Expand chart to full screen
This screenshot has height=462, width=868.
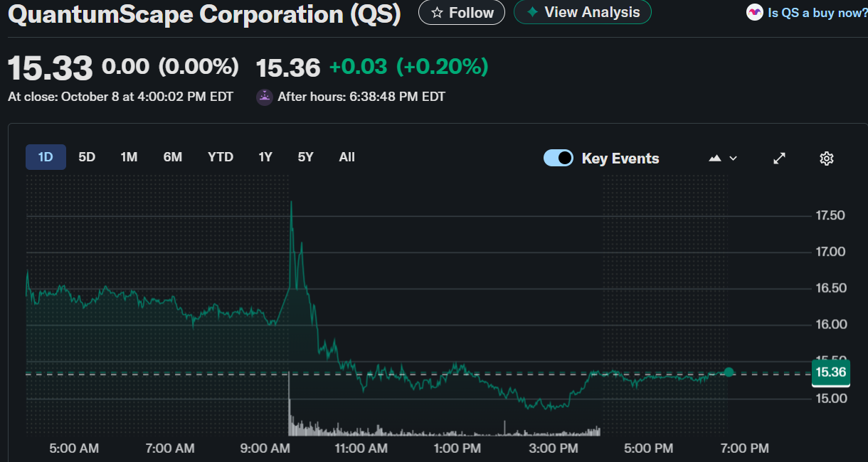click(x=779, y=158)
